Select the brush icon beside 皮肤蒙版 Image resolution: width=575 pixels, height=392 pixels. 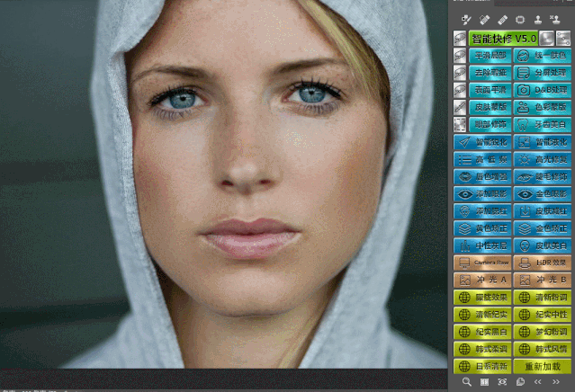click(x=460, y=107)
